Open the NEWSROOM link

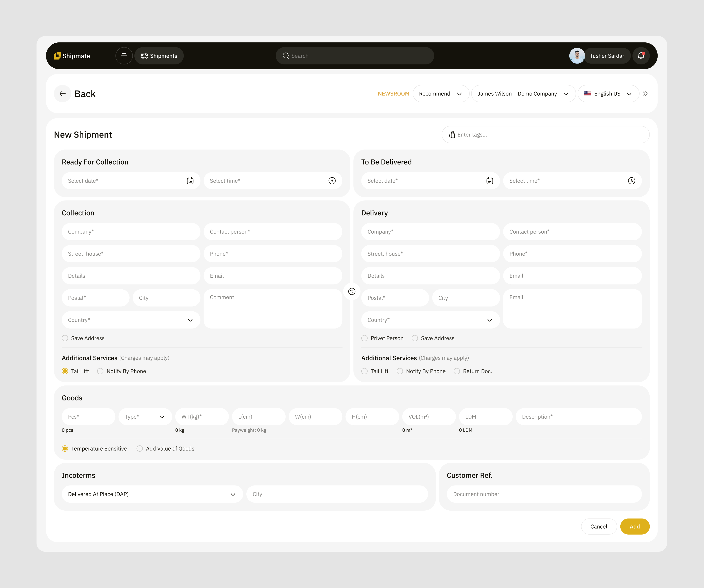pos(394,93)
